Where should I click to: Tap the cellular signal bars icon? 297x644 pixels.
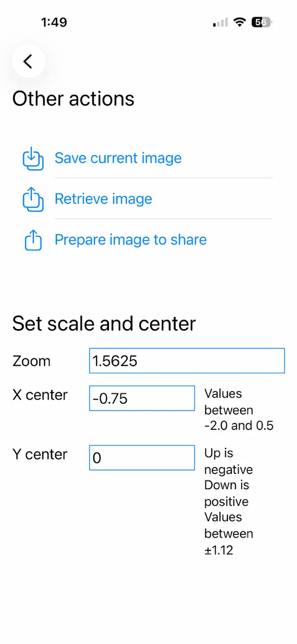[x=221, y=23]
